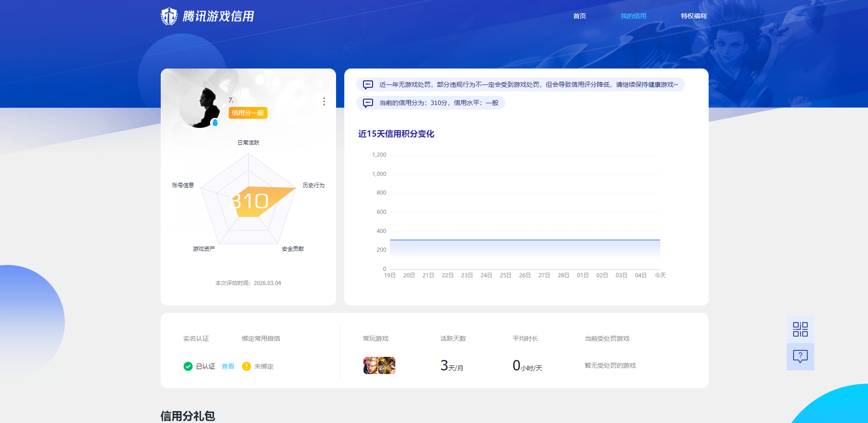868x423 pixels.
Task: Click the chat bubble icon before the penalty notice
Action: point(367,85)
